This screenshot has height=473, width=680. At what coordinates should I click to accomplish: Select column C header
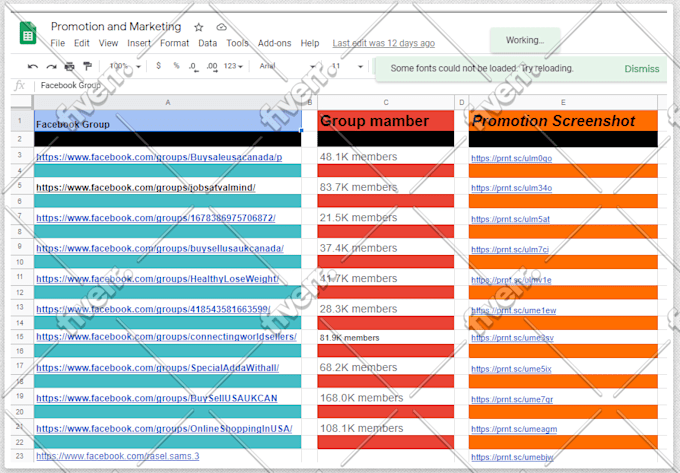tap(386, 103)
